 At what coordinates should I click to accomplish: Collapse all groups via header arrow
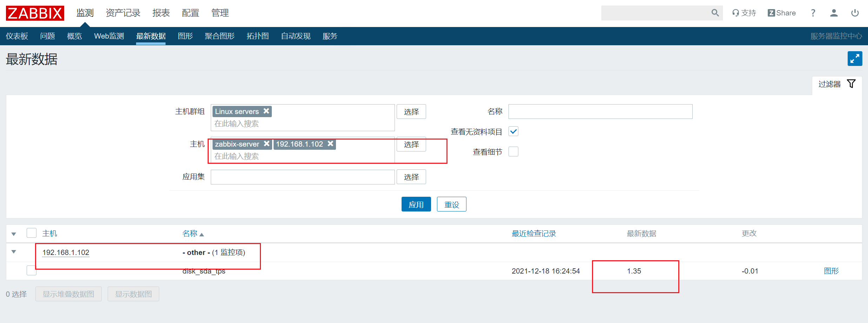(x=14, y=234)
